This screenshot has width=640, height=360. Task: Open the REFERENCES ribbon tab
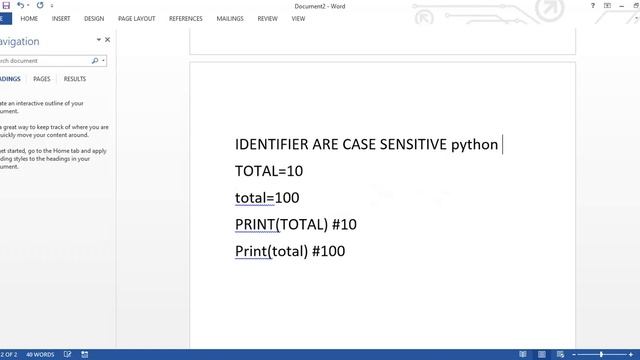click(x=186, y=19)
